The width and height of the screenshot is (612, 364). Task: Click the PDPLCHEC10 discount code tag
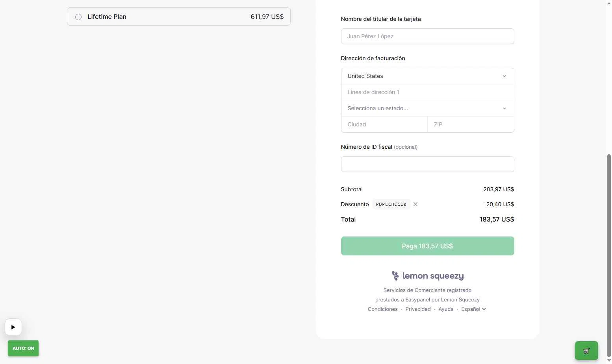point(391,204)
